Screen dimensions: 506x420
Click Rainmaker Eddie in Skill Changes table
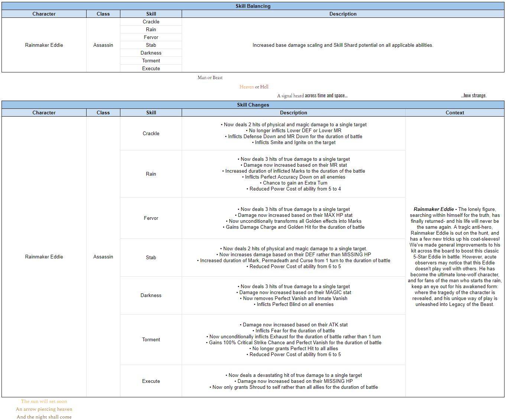point(44,257)
